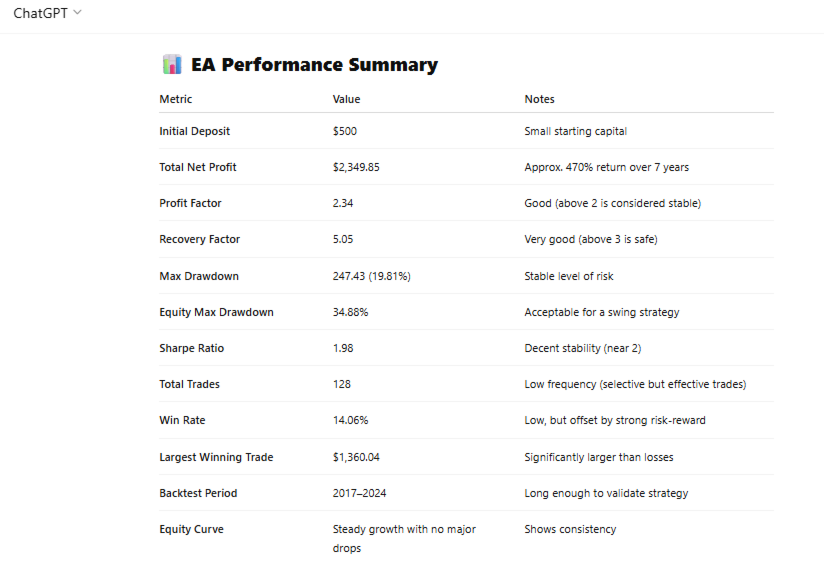This screenshot has width=824, height=577.
Task: Click the Value column header
Action: click(346, 99)
